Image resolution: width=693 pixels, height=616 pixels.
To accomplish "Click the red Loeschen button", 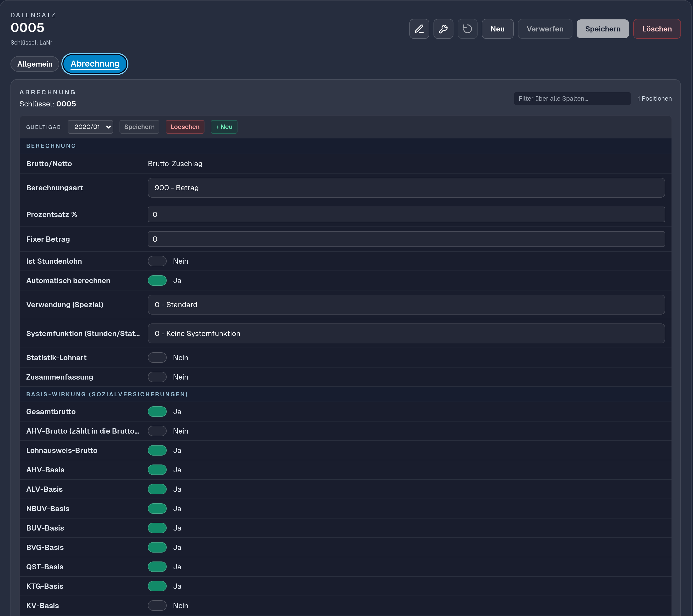I will (x=185, y=127).
